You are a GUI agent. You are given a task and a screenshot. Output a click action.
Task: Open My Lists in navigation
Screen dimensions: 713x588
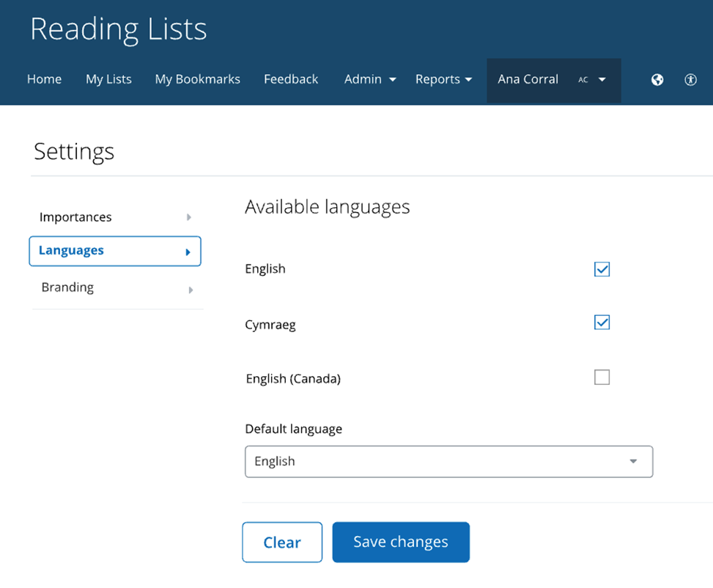coord(108,79)
